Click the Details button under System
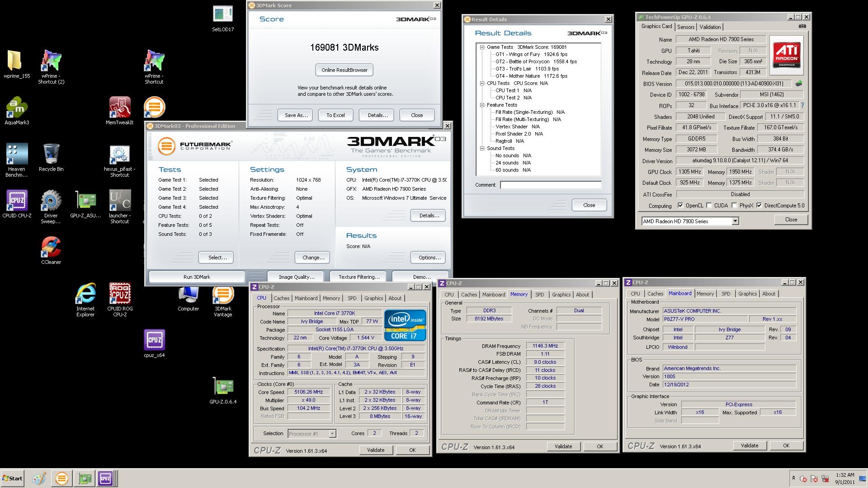The image size is (868, 488). pos(428,216)
